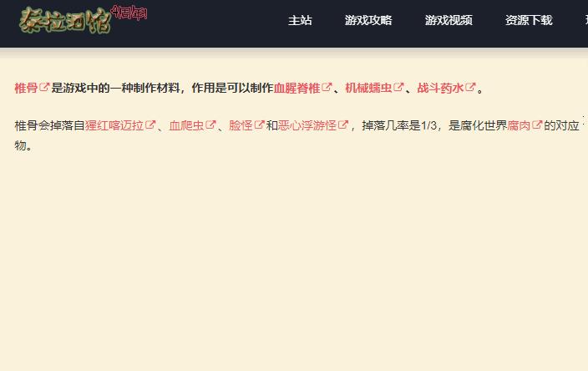
Task: Visit the 机械蠕虫 link
Action: coord(368,89)
